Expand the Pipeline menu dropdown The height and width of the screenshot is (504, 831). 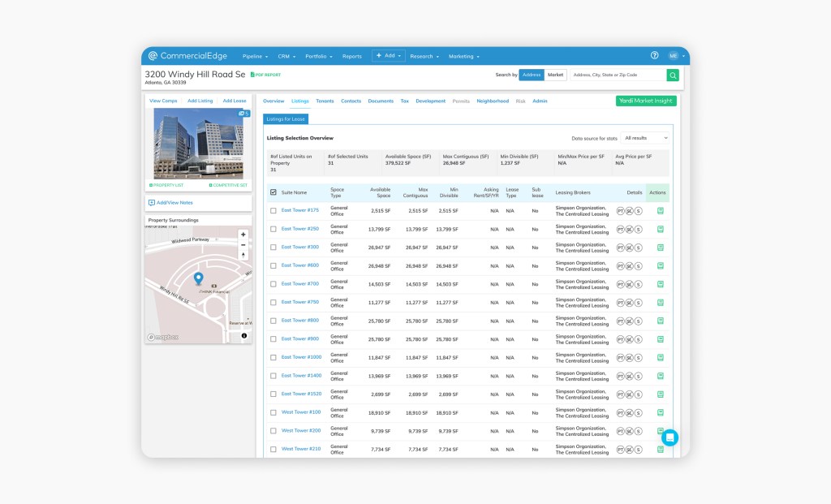point(254,57)
